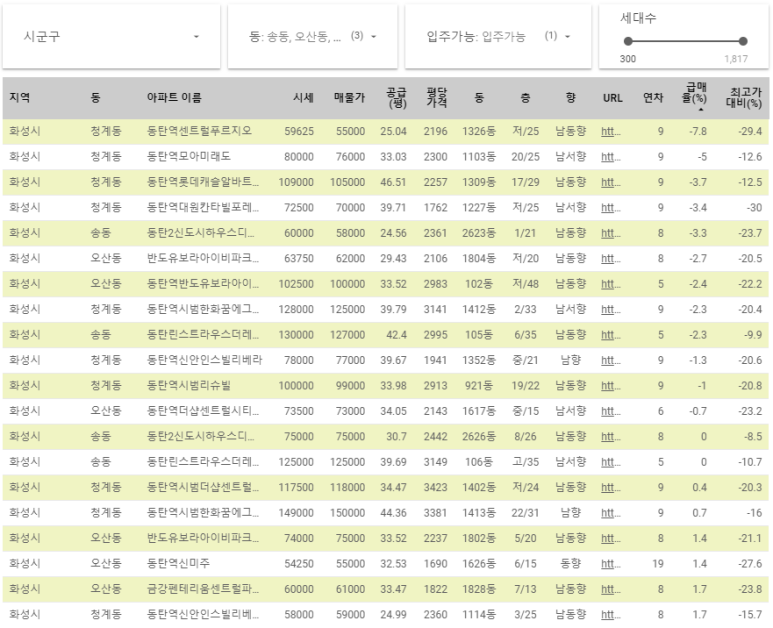773x628 pixels.
Task: Click 동 cell 102동
Action: coord(479,284)
